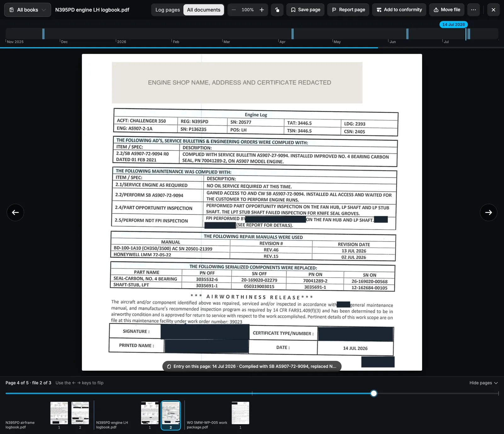The image size is (504, 434).
Task: Click Report page button
Action: pos(348,10)
